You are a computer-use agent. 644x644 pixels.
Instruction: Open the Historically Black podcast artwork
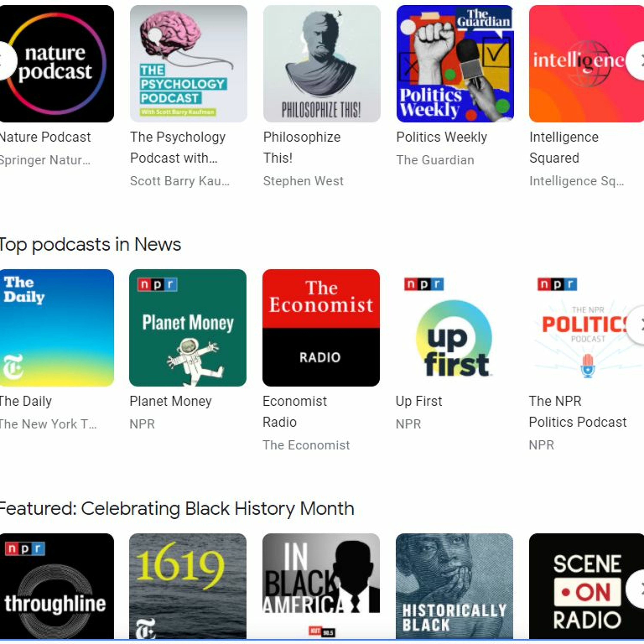tap(454, 586)
